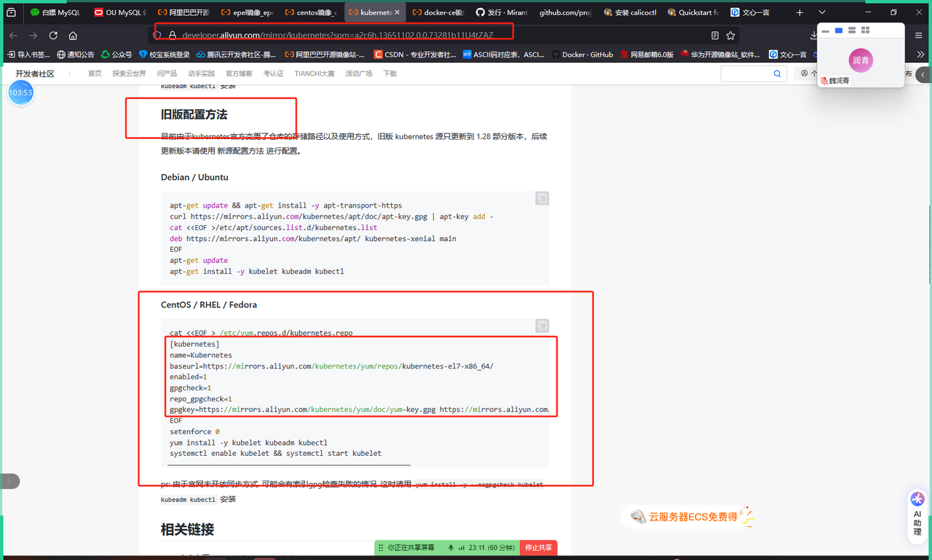Switch to the github.com/proj tab
The image size is (932, 560).
tap(565, 12)
